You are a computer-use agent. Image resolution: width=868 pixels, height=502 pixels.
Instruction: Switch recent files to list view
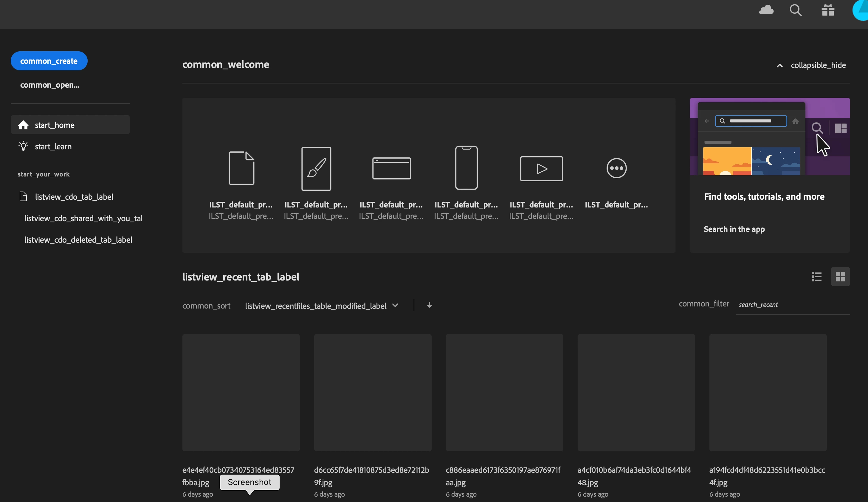click(x=816, y=277)
